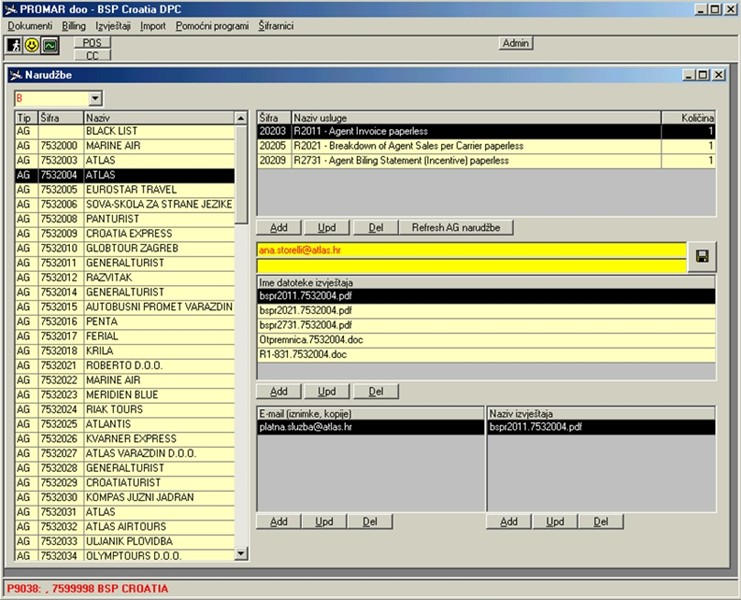This screenshot has height=600, width=741.
Task: Click Naziv column header in agent list
Action: [x=159, y=118]
